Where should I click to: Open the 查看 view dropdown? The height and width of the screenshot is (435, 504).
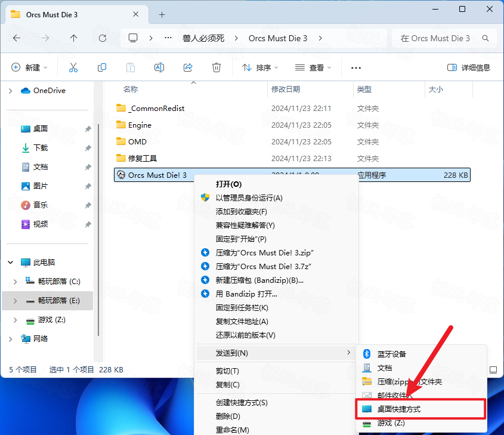(313, 67)
